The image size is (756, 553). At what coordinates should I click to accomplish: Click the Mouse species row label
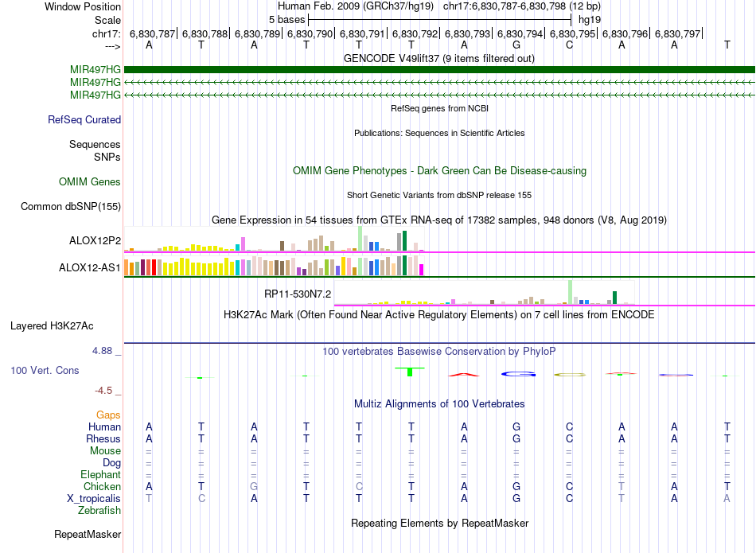[105, 451]
